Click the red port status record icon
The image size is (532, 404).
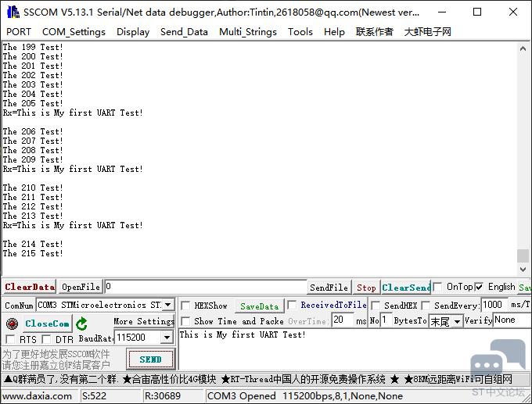12,324
